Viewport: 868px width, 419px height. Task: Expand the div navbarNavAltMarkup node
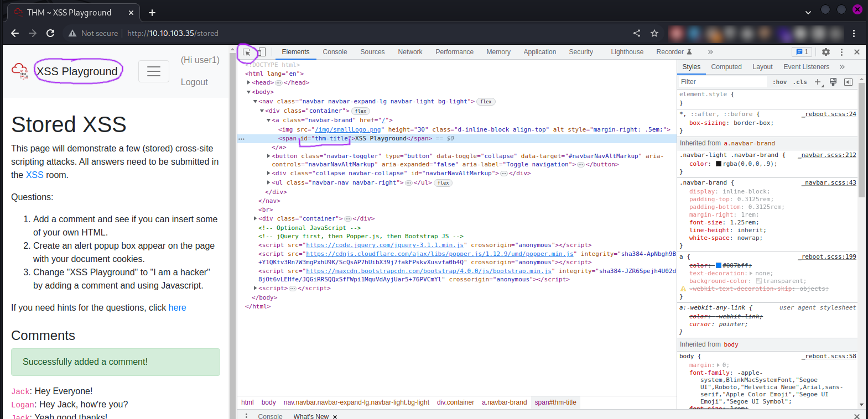[268, 174]
